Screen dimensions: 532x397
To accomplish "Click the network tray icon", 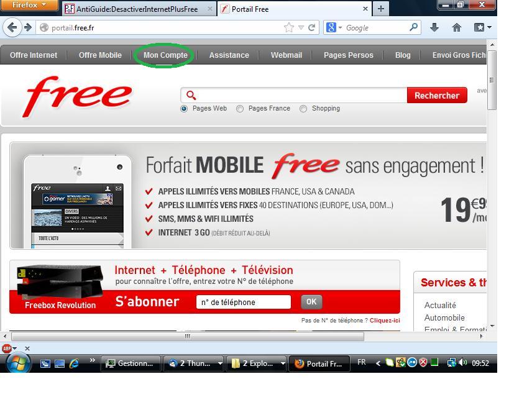I will (452, 362).
